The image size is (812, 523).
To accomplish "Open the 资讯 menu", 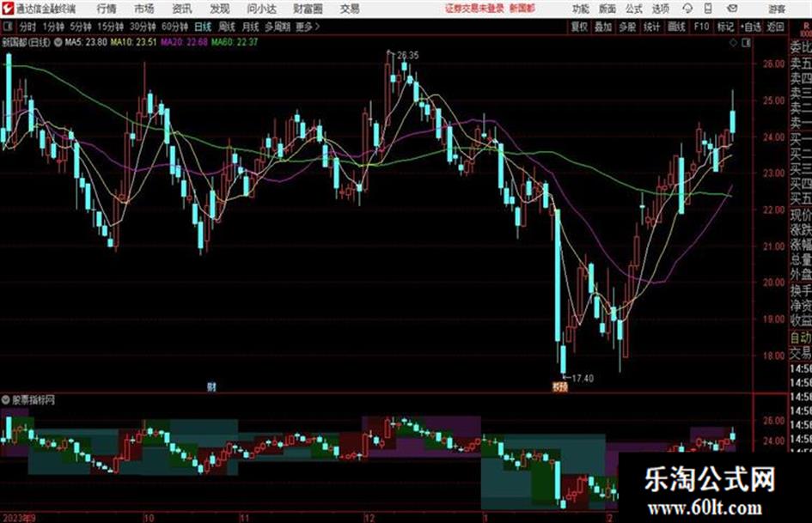I will click(182, 9).
